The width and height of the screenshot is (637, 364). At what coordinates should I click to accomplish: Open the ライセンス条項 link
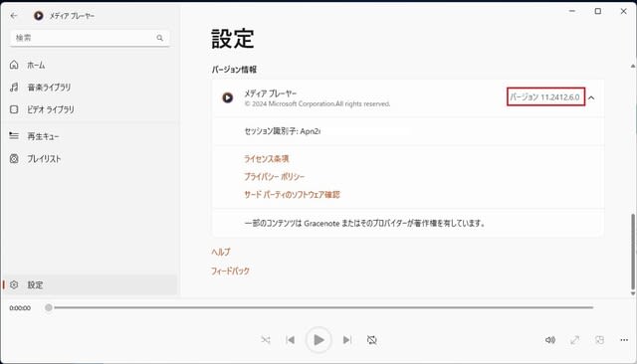(267, 159)
